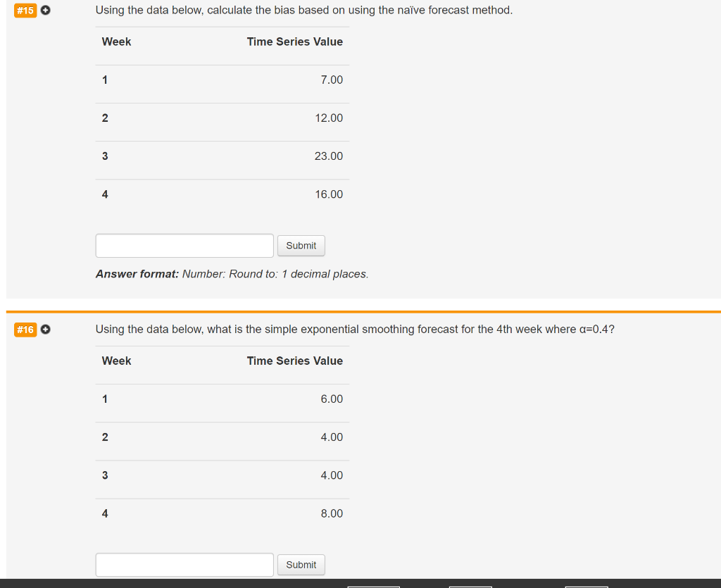Select the #16 question number badge
Viewport: 721px width, 588px height.
click(x=25, y=329)
